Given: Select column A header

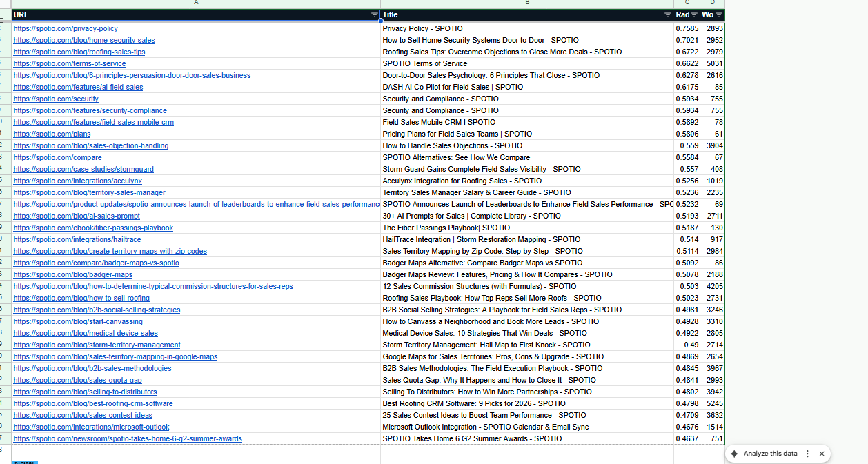Looking at the screenshot, I should [x=196, y=3].
